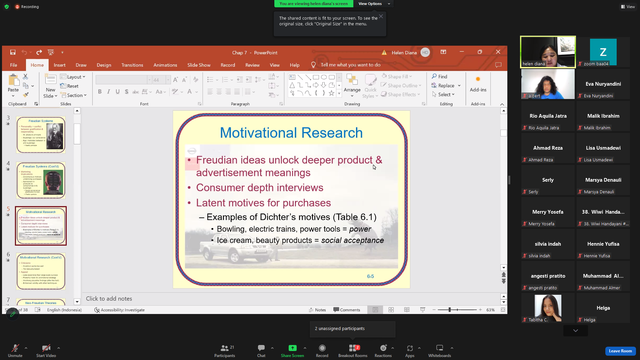Open Chat in Zoom toolbar

point(261,350)
